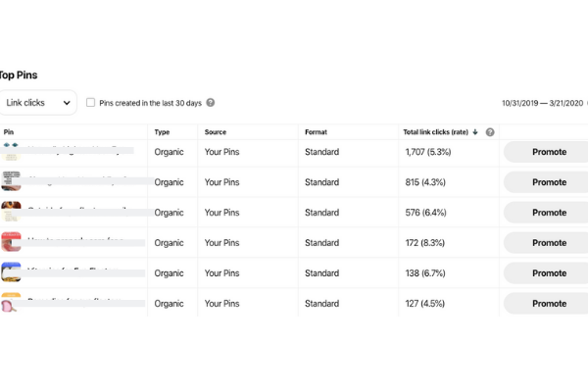Image resolution: width=588 pixels, height=392 pixels.
Task: Sort by Total link clicks (rate) column header
Action: pos(435,132)
